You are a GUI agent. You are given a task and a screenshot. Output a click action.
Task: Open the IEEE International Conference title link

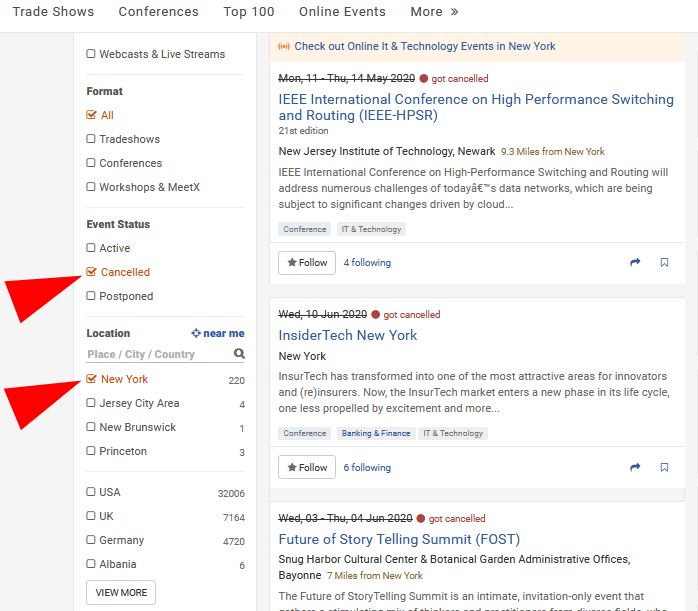[x=476, y=107]
